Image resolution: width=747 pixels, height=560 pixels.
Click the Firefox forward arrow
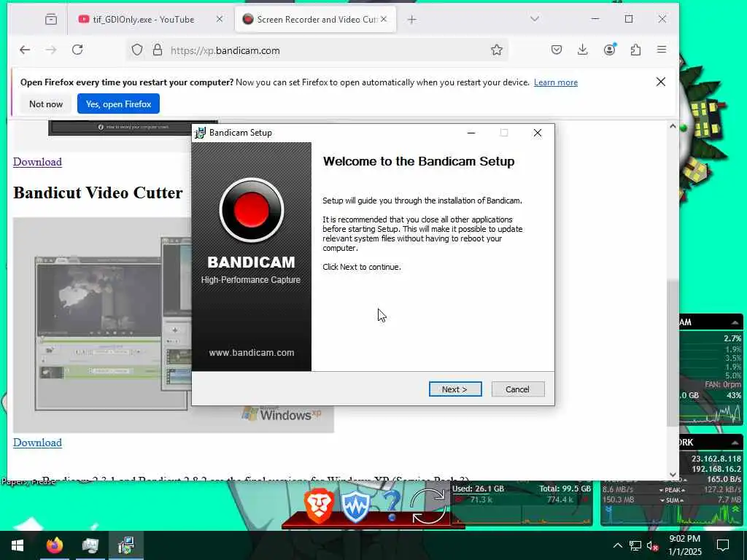51,50
